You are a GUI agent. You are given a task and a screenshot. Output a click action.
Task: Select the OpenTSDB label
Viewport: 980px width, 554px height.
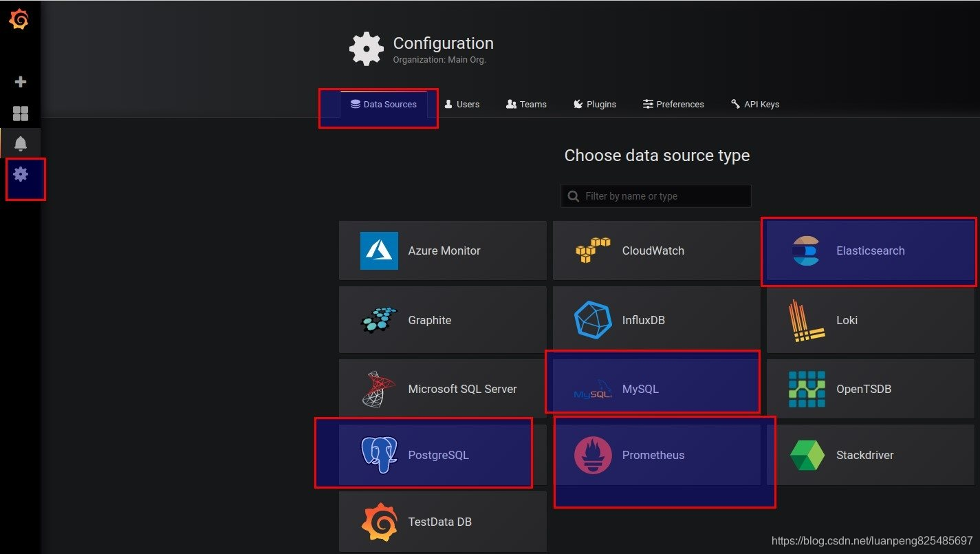click(864, 389)
